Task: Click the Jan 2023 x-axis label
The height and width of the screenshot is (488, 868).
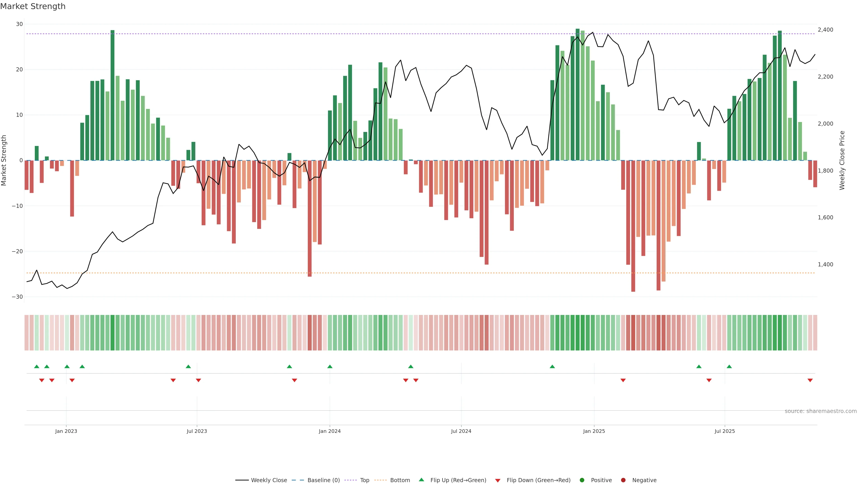Action: coord(66,431)
